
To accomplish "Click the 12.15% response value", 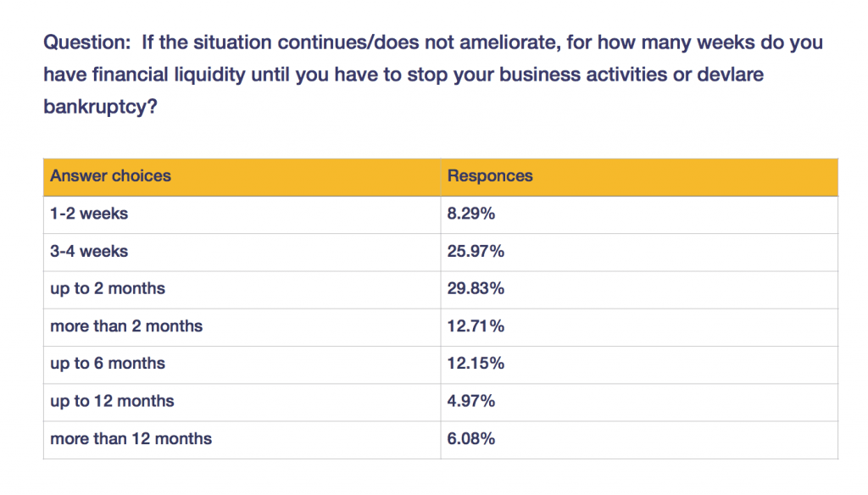I will coord(476,364).
